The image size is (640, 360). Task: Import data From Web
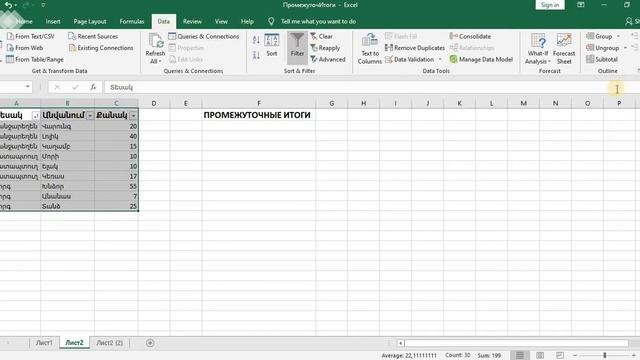(25, 48)
